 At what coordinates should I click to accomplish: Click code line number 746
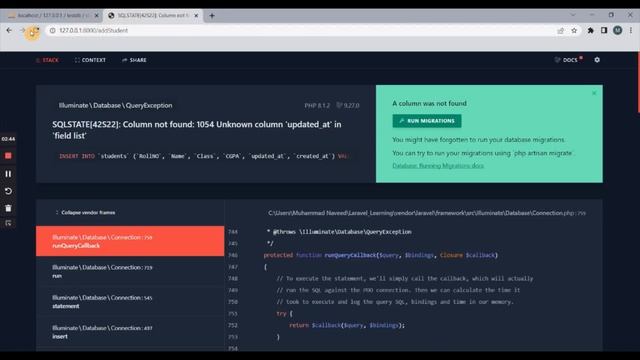pyautogui.click(x=233, y=255)
